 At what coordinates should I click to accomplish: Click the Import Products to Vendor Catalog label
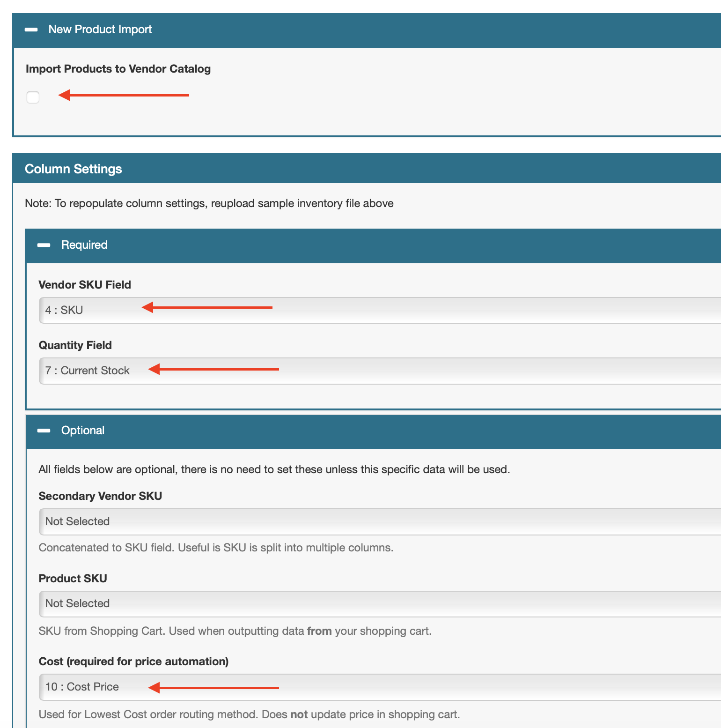tap(118, 69)
